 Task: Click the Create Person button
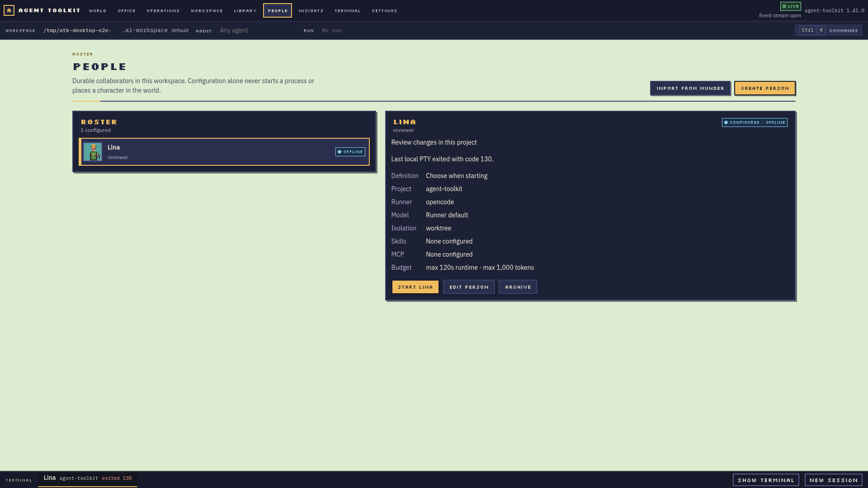tap(765, 88)
